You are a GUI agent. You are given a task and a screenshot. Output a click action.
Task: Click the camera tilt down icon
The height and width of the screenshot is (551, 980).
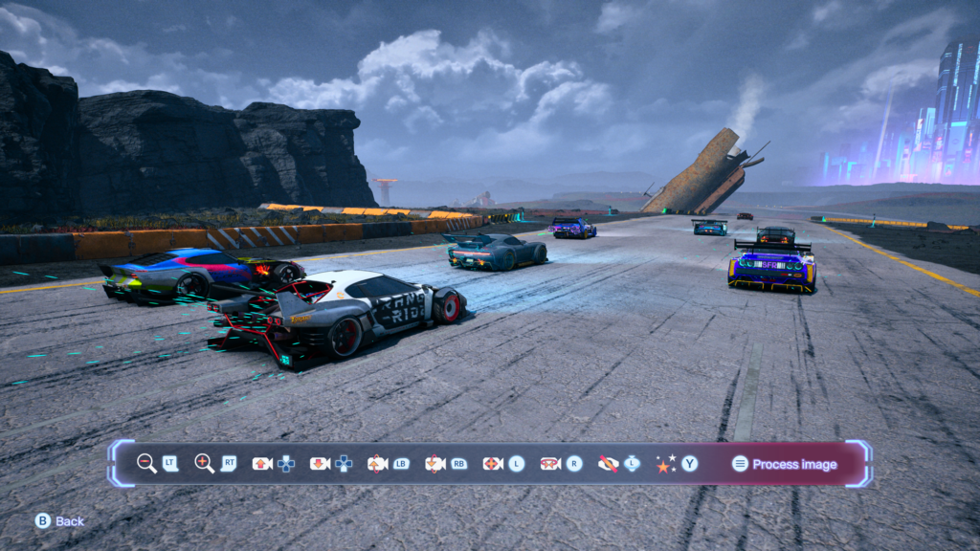pyautogui.click(x=434, y=464)
